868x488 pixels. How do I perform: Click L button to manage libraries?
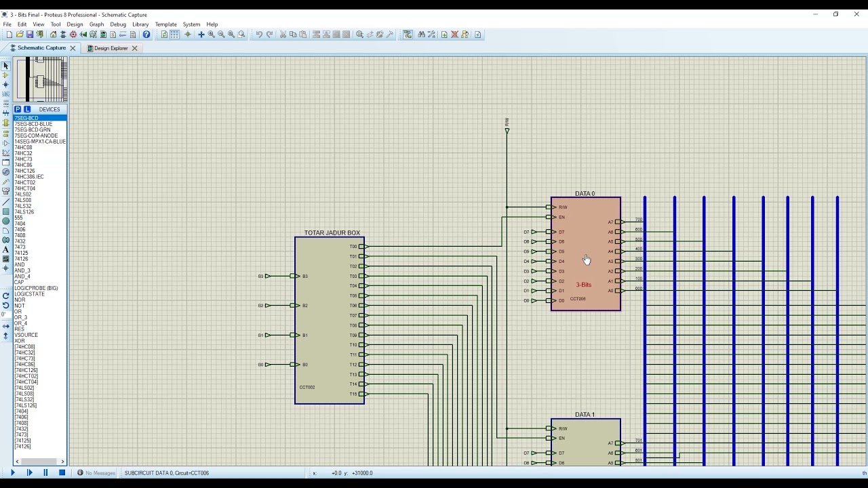(x=27, y=109)
